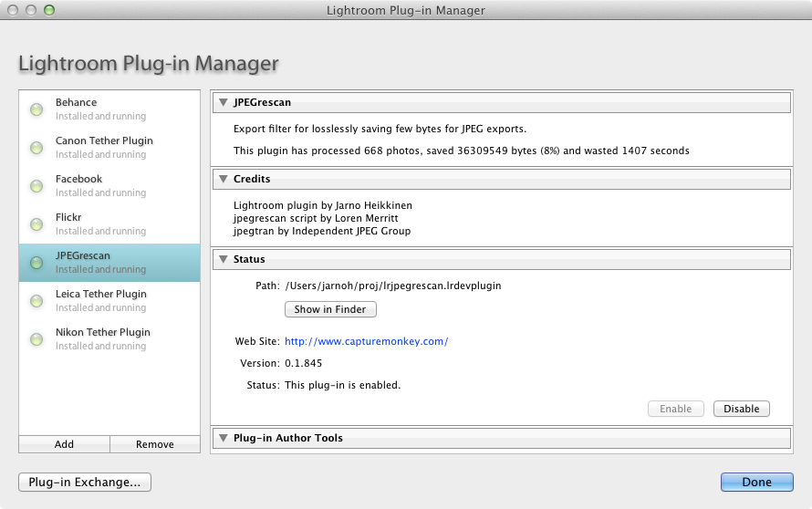Click the green zoom window button
The image size is (812, 509).
pyautogui.click(x=49, y=10)
